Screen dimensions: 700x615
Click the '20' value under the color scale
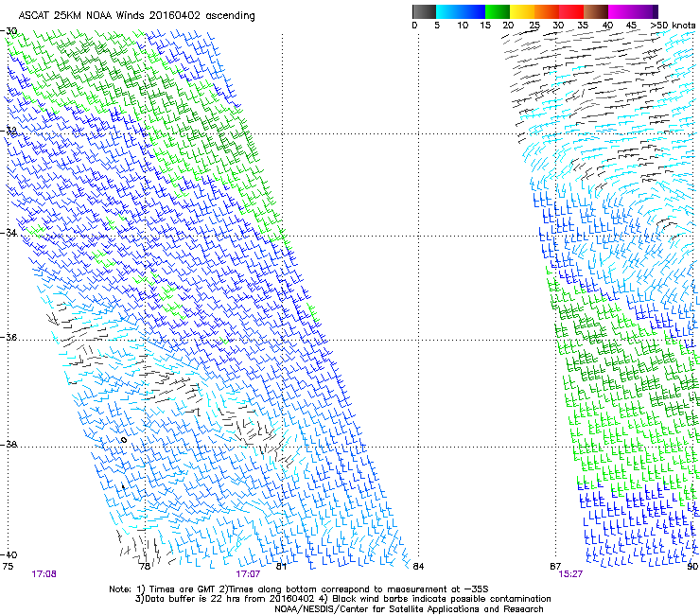[x=508, y=26]
